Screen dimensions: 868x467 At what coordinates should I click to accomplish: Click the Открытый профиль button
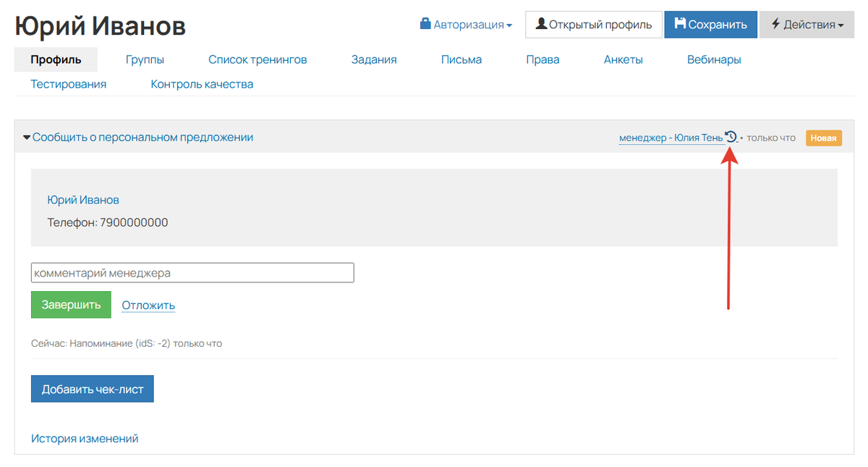[x=593, y=25]
